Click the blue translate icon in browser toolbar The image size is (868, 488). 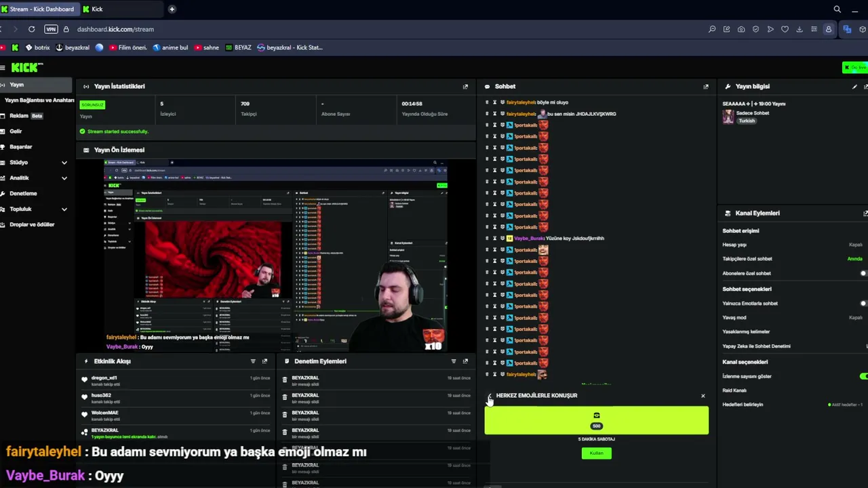(847, 29)
